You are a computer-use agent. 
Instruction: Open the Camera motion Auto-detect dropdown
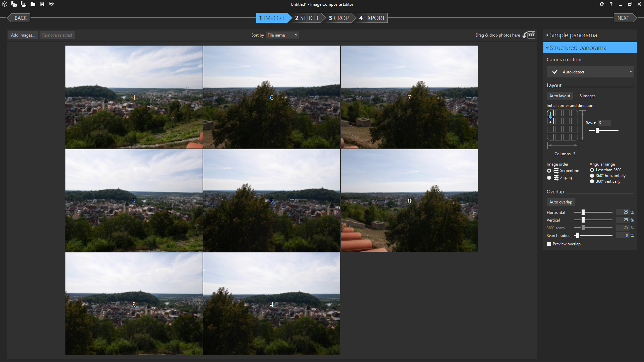590,71
